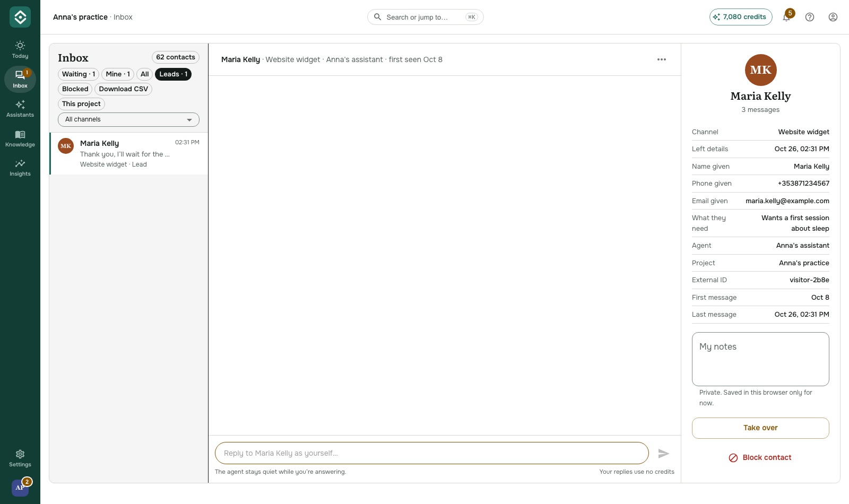
Task: Click Wants a first session about sleep
Action: click(x=795, y=223)
